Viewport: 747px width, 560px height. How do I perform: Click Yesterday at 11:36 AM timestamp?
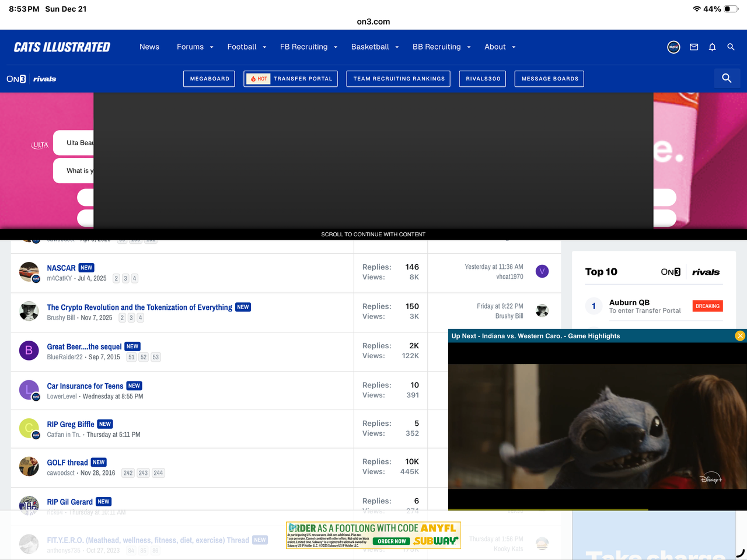[x=494, y=267]
